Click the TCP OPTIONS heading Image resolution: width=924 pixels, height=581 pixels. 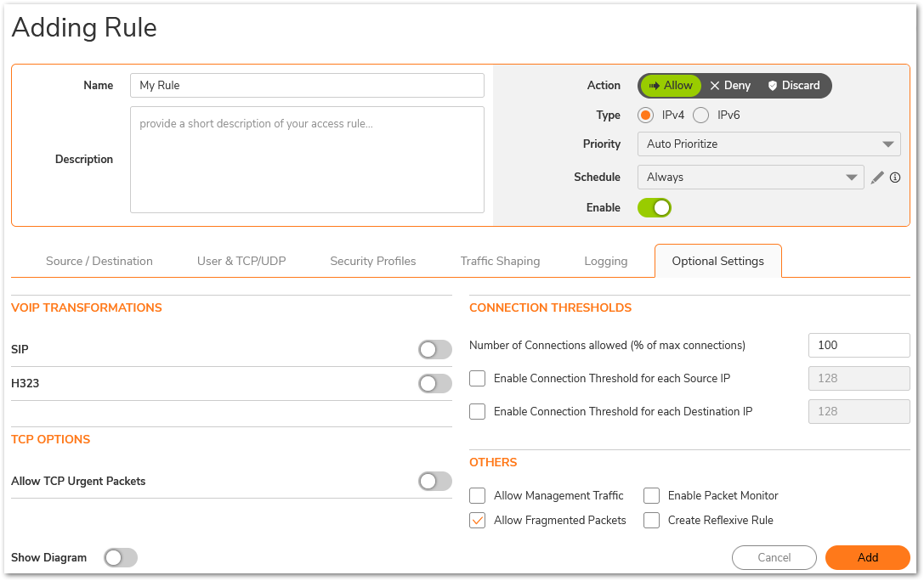pyautogui.click(x=51, y=440)
